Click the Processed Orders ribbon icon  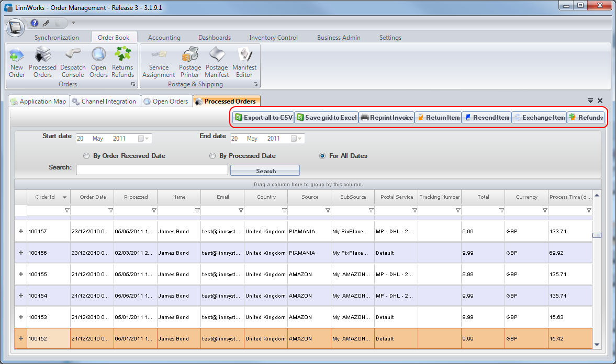point(42,62)
